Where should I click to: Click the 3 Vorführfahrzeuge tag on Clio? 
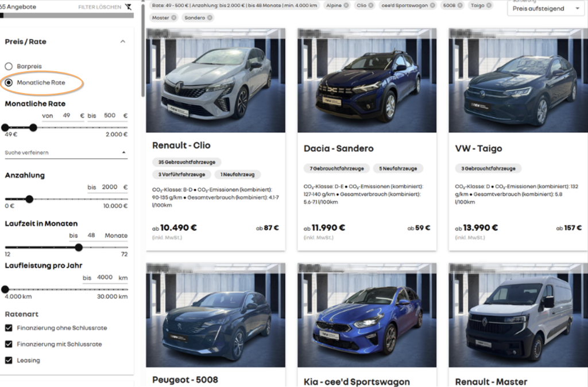(181, 175)
